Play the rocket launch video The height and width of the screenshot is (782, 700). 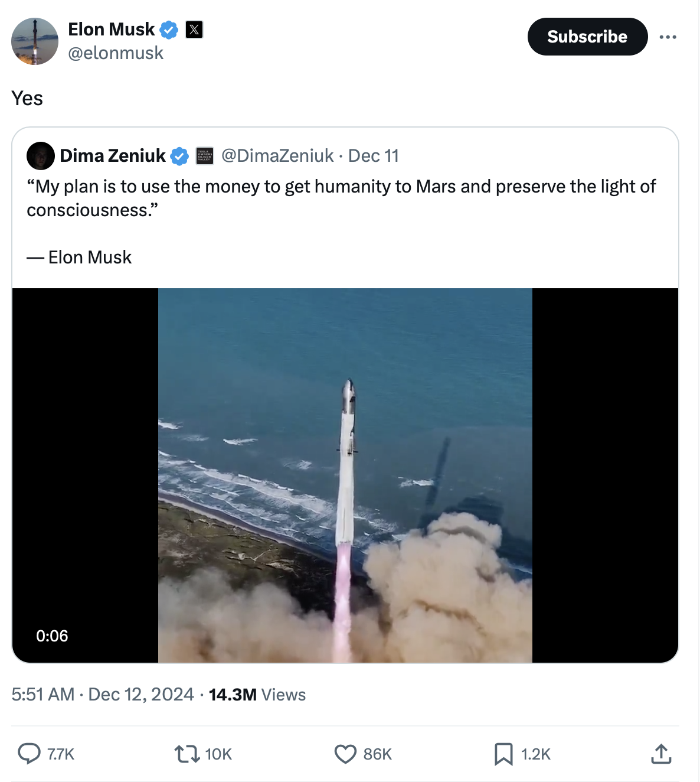[345, 475]
